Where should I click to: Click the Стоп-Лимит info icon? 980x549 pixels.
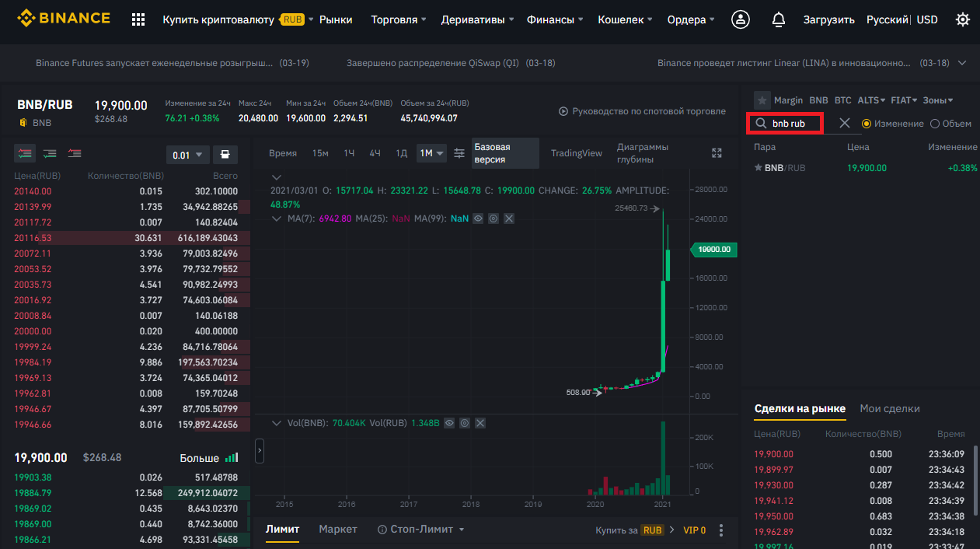382,530
